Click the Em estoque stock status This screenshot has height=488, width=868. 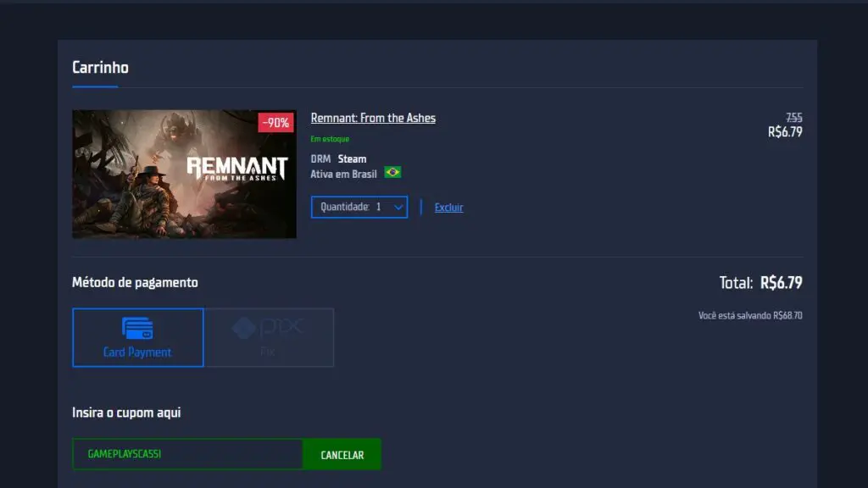point(330,139)
